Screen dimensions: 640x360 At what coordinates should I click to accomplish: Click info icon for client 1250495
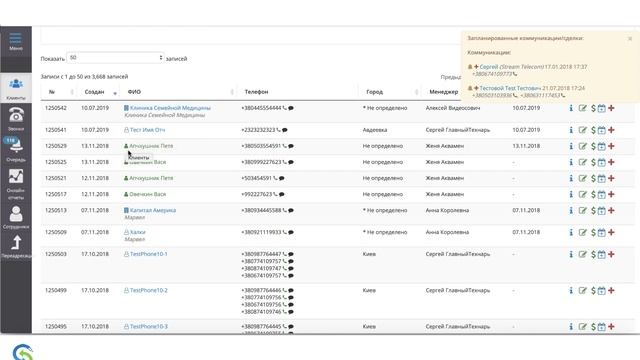pos(571,327)
